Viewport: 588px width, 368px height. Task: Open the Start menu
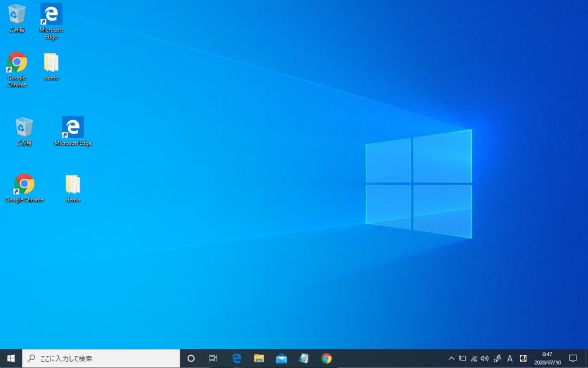tap(11, 358)
